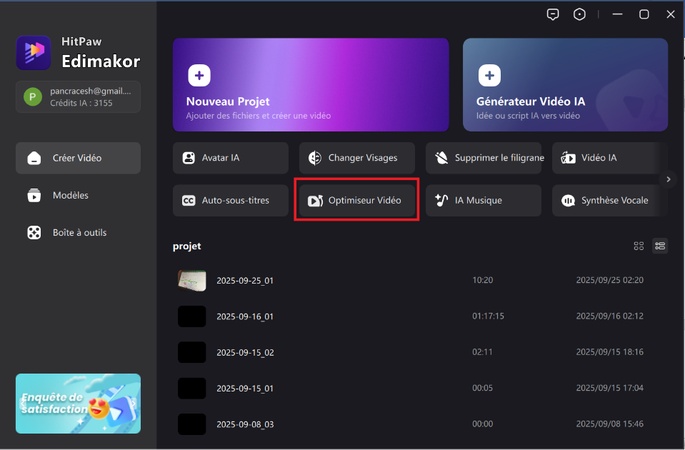Click the Enquête de satisfaction banner
Screen dimensions: 685x450
pyautogui.click(x=78, y=404)
